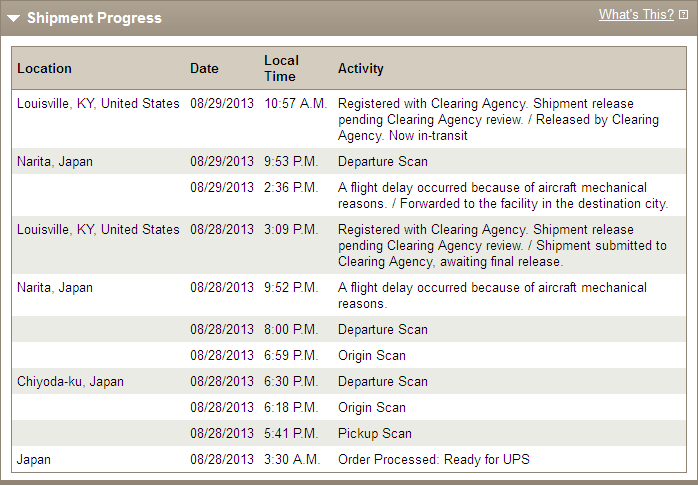The height and width of the screenshot is (486, 698).
Task: Click the Pickup Scan activity text
Action: (x=375, y=433)
